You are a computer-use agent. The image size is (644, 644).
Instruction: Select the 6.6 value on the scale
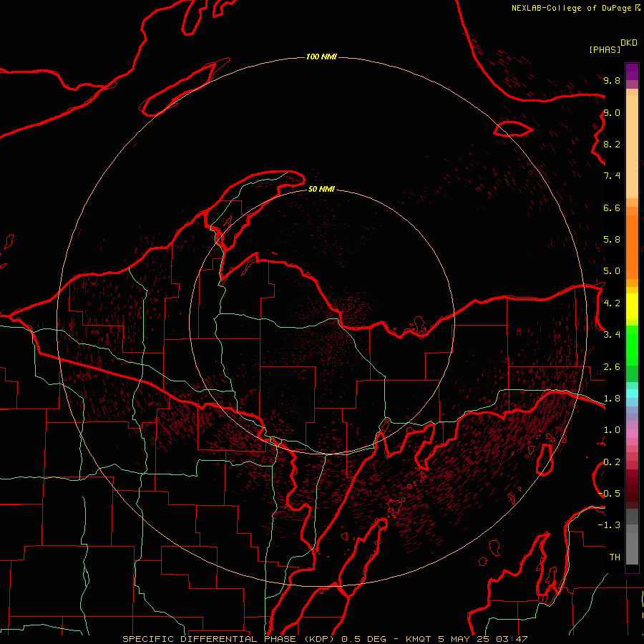(612, 208)
